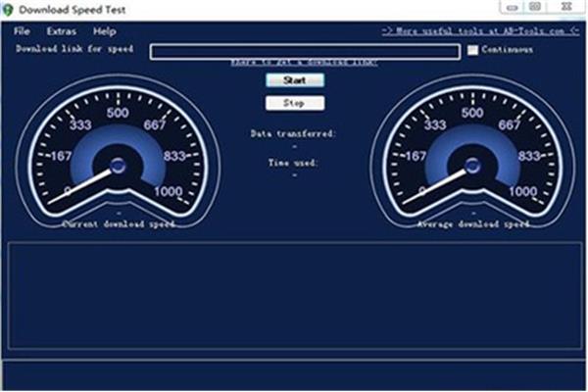Click the 1000 mark on average speed gauge
The height and width of the screenshot is (392, 588).
[523, 191]
